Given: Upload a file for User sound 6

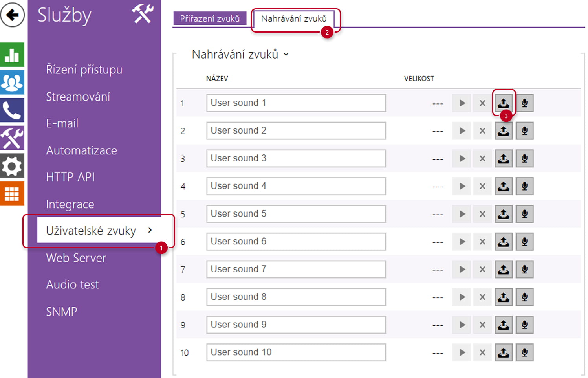Looking at the screenshot, I should 504,242.
